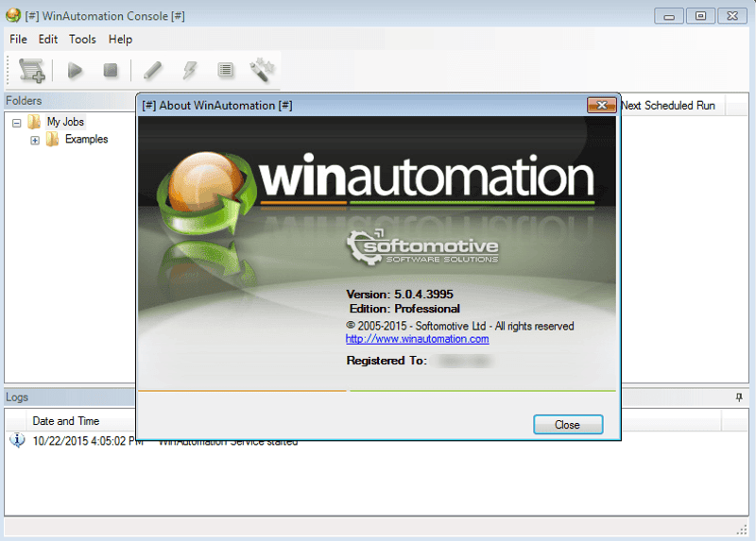Collapse the My Jobs tree node
Viewport: 756px width, 541px height.
pos(17,123)
